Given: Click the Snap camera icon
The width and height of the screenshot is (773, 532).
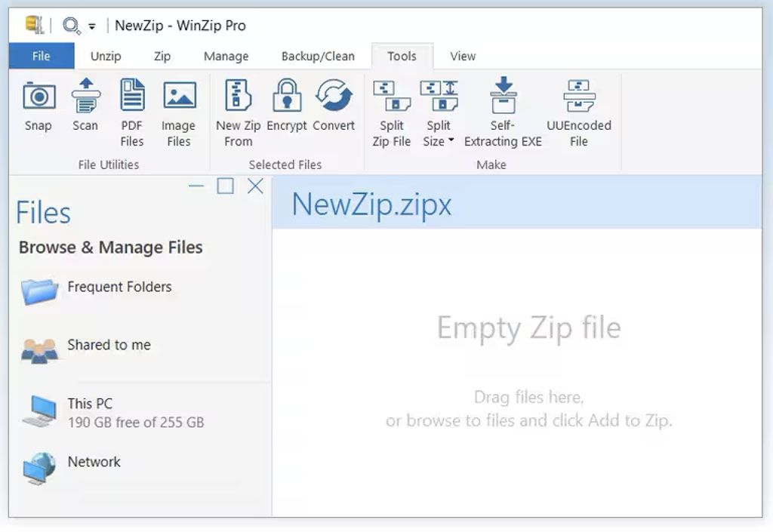Looking at the screenshot, I should [38, 96].
